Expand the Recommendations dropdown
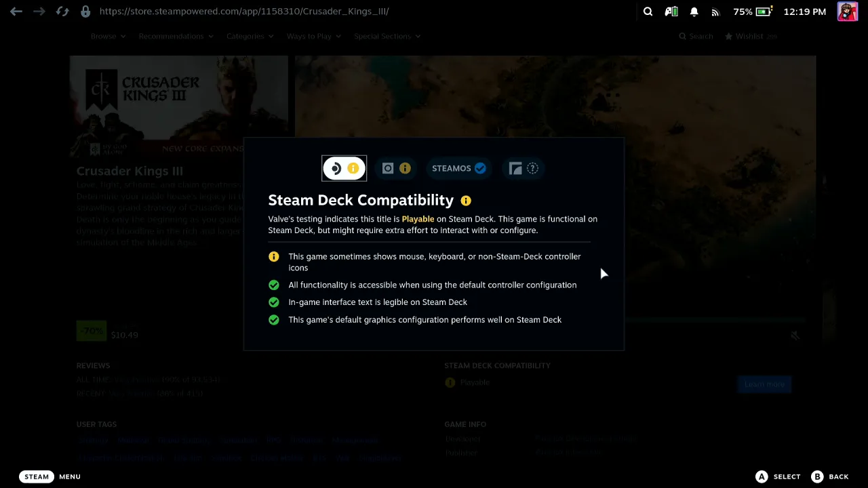The image size is (868, 488). point(175,36)
